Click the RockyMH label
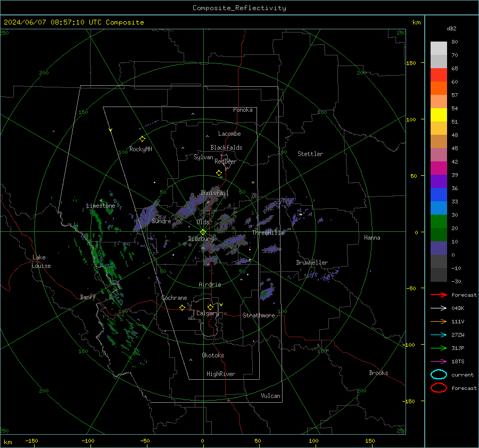The height and width of the screenshot is (448, 479). pyautogui.click(x=141, y=149)
